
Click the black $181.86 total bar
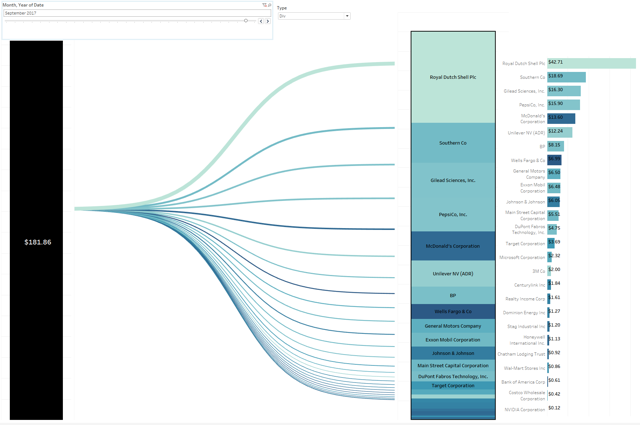pyautogui.click(x=36, y=230)
